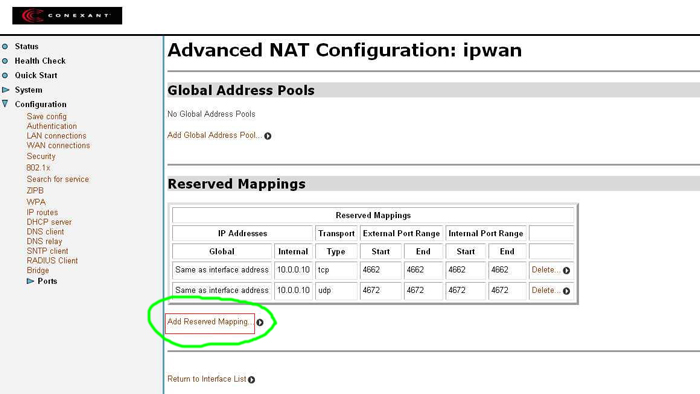
Task: Open DNS client link
Action: point(45,232)
